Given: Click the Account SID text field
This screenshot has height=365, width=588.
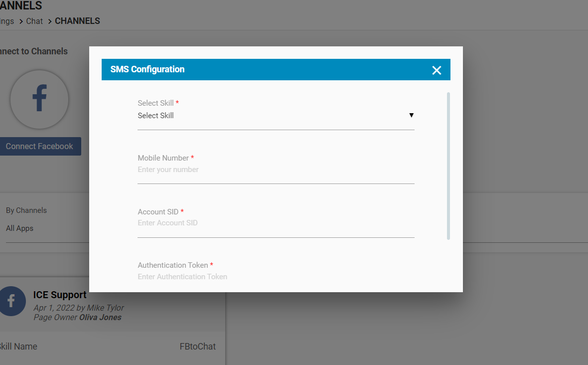Looking at the screenshot, I should (x=276, y=223).
